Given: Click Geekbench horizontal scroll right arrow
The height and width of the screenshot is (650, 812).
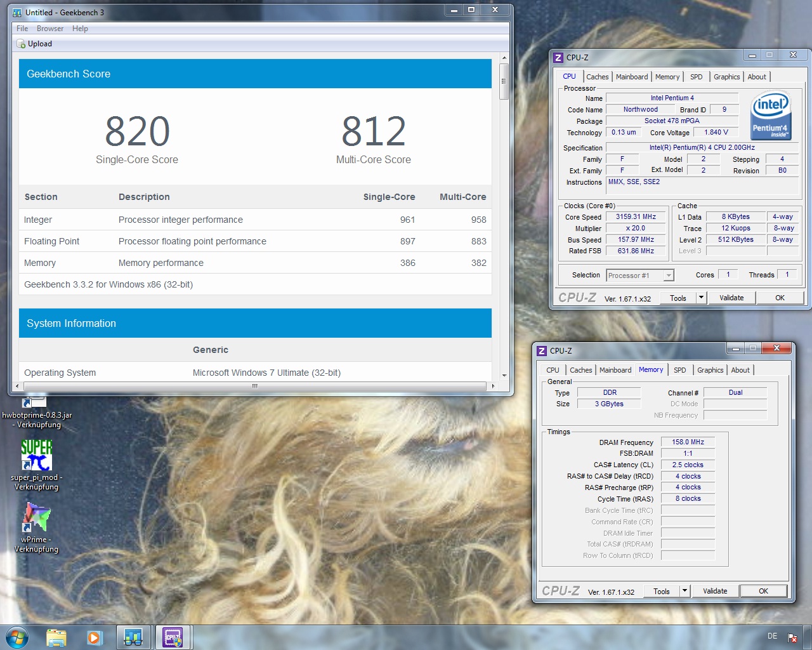Looking at the screenshot, I should pyautogui.click(x=493, y=386).
